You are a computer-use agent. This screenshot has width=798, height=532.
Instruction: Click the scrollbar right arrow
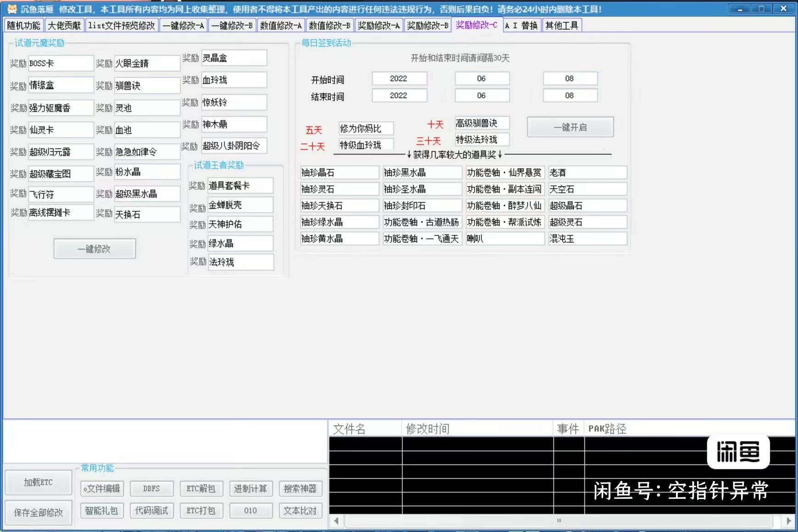click(789, 521)
